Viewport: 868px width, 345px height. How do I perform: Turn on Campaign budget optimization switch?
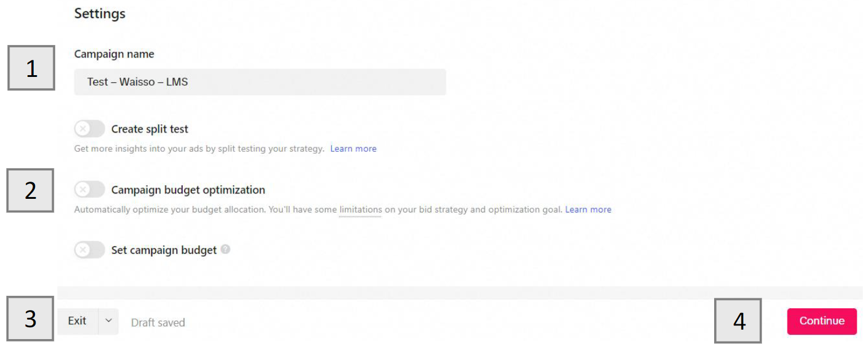click(x=89, y=190)
